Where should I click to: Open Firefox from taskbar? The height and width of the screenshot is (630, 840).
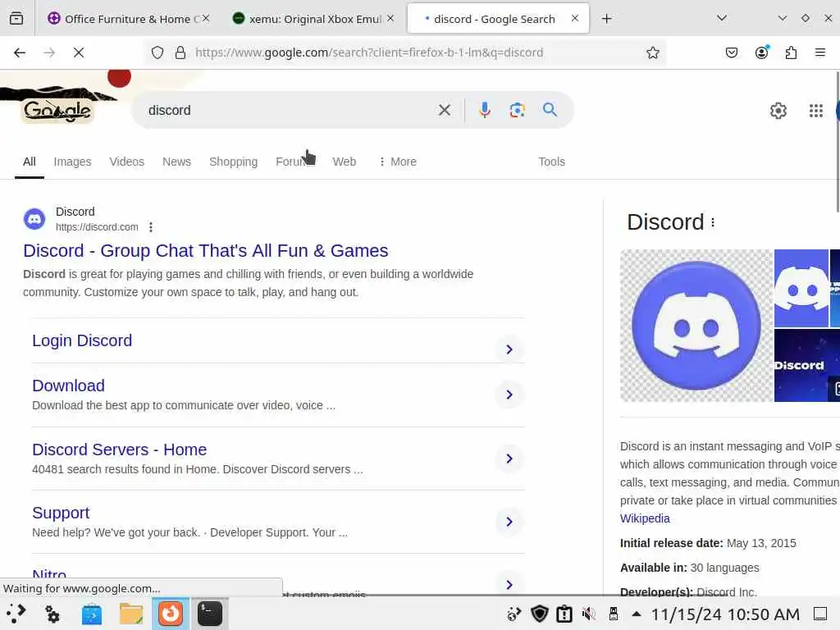171,614
